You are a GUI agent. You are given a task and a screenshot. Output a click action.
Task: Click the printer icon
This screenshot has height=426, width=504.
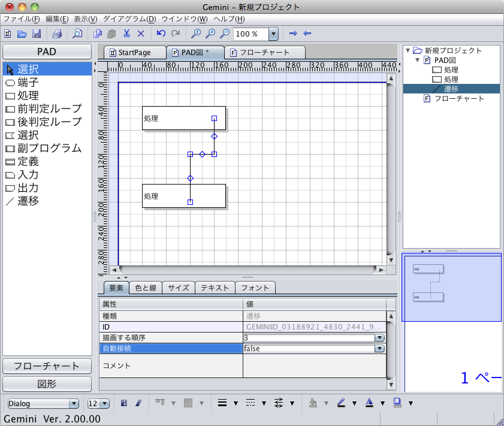(x=57, y=34)
